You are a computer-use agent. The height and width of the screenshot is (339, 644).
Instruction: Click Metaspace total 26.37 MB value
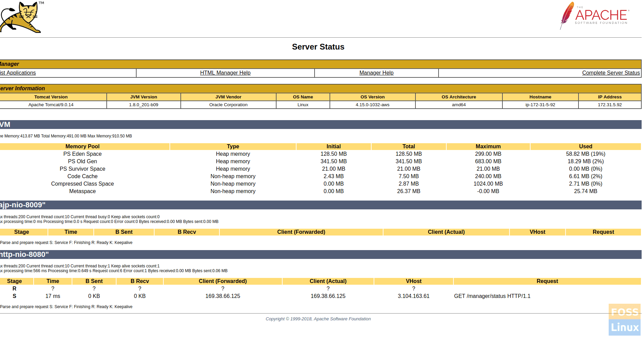tap(409, 191)
